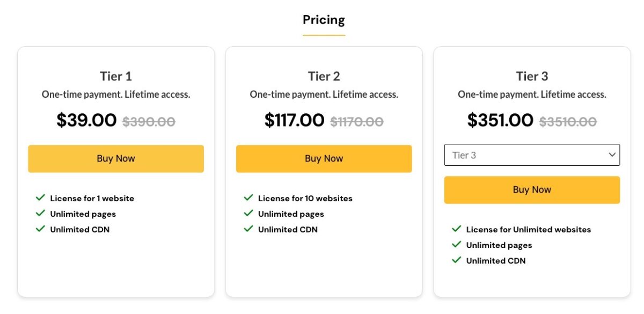Click the crossed-out $1170.00 price
Viewport: 644px width, 314px height.
point(357,122)
